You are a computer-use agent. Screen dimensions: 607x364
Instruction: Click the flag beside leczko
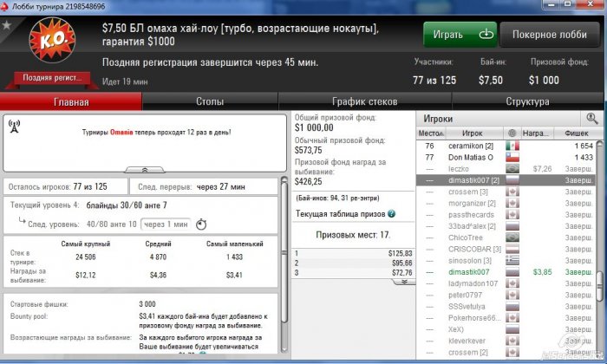(512, 169)
